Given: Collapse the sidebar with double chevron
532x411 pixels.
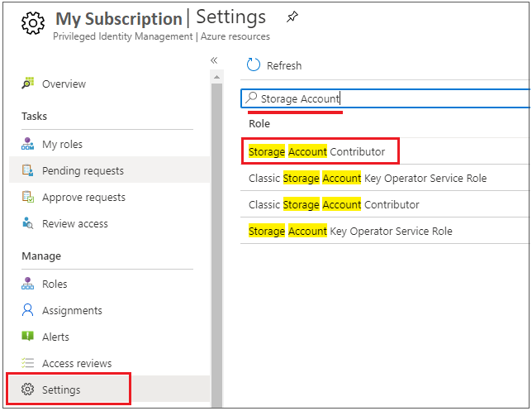Looking at the screenshot, I should [x=214, y=60].
